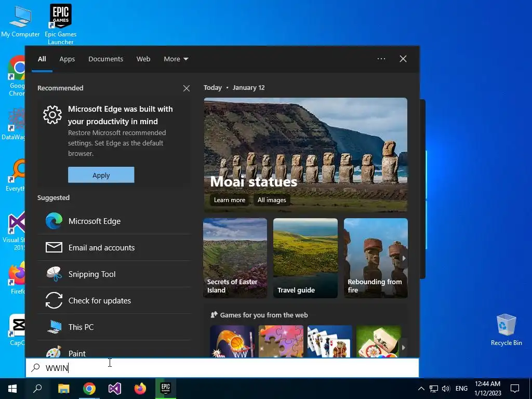Click the taskbar Search icon
This screenshot has width=532, height=399.
(37, 389)
